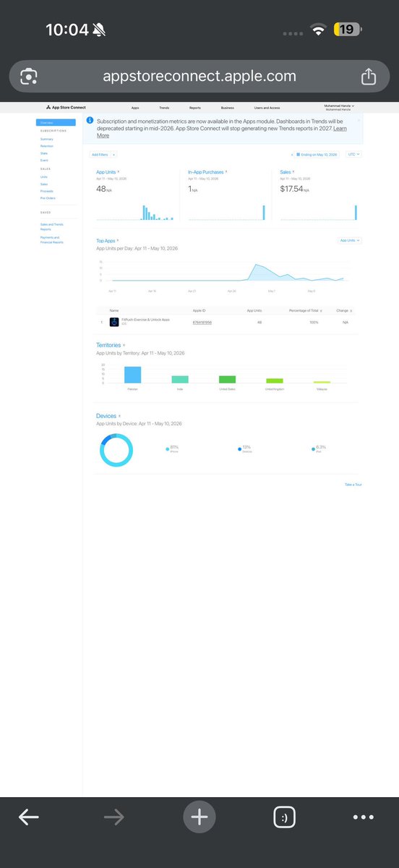Screen dimensions: 399x868
Task: Open the UTC timezone dropdown
Action: [353, 154]
